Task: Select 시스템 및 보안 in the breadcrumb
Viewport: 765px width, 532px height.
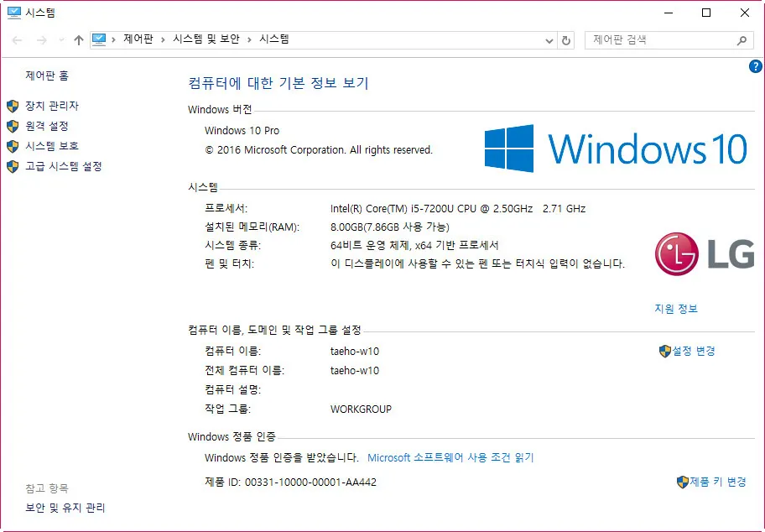Action: (206, 39)
